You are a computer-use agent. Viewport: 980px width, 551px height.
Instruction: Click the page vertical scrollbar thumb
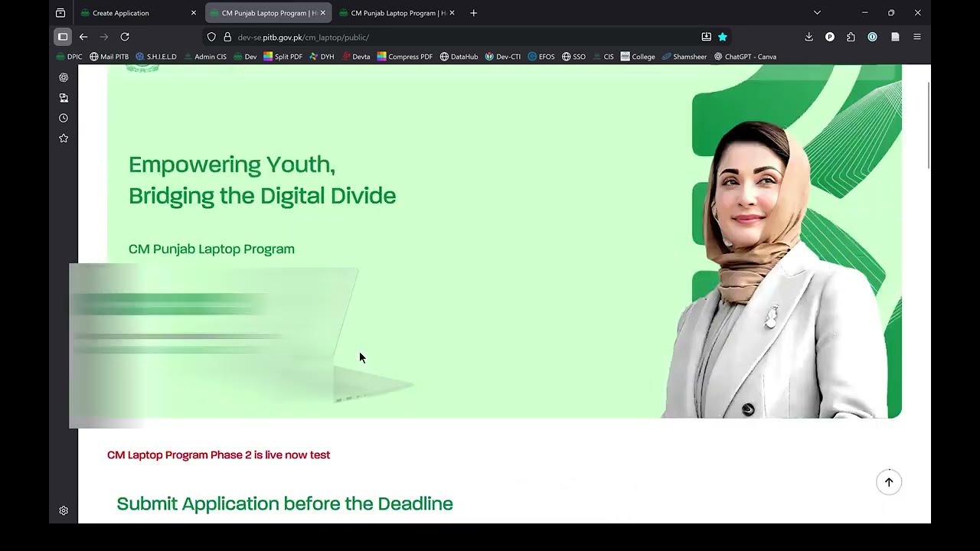point(929,126)
